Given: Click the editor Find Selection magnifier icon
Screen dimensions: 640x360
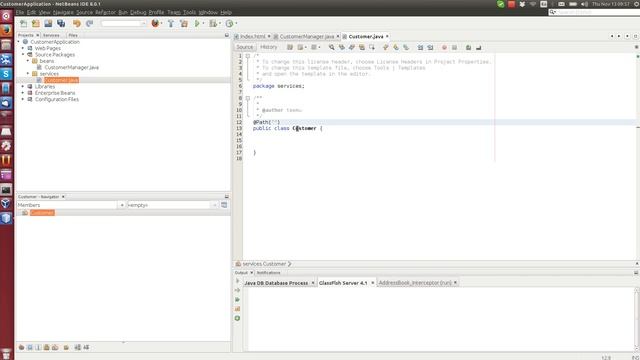Looking at the screenshot, I should pos(331,47).
